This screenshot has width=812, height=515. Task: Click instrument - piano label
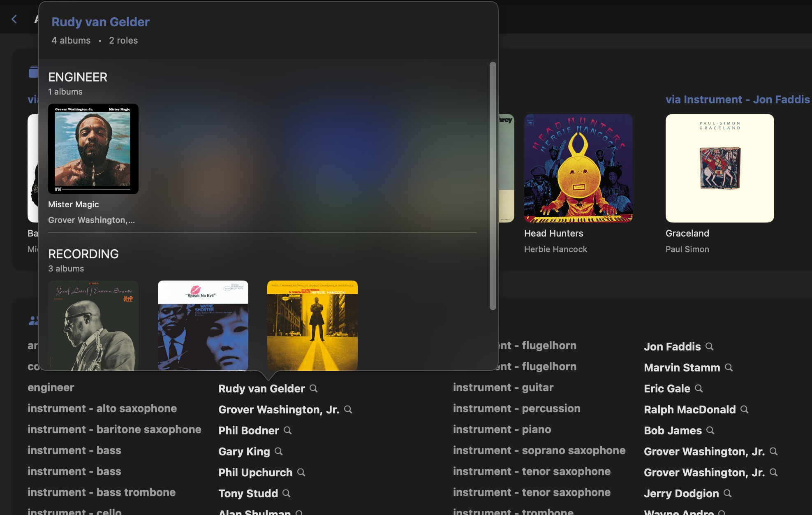click(x=502, y=429)
